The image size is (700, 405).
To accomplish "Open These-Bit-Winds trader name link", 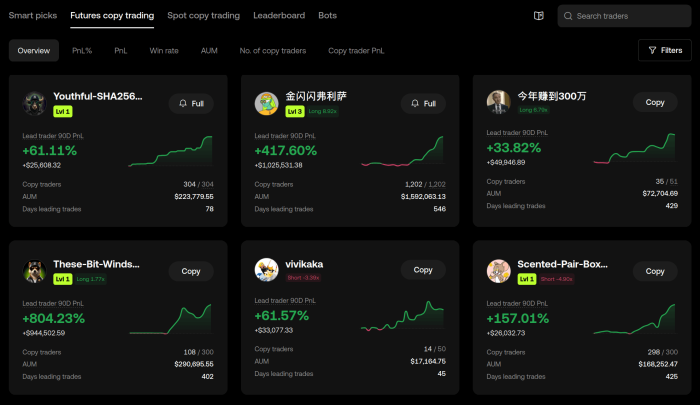I will [x=96, y=264].
